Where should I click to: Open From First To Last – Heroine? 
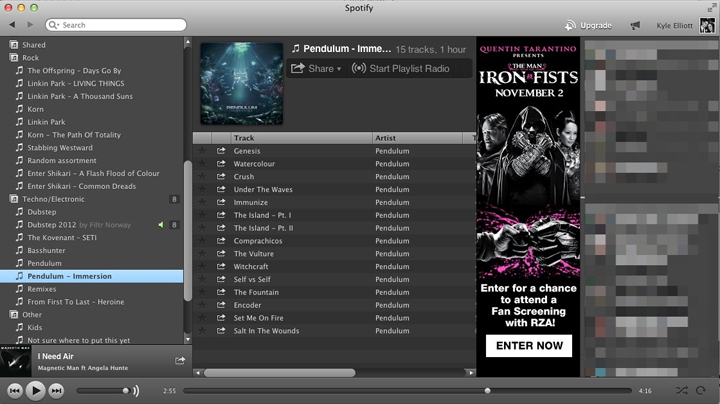coord(75,302)
